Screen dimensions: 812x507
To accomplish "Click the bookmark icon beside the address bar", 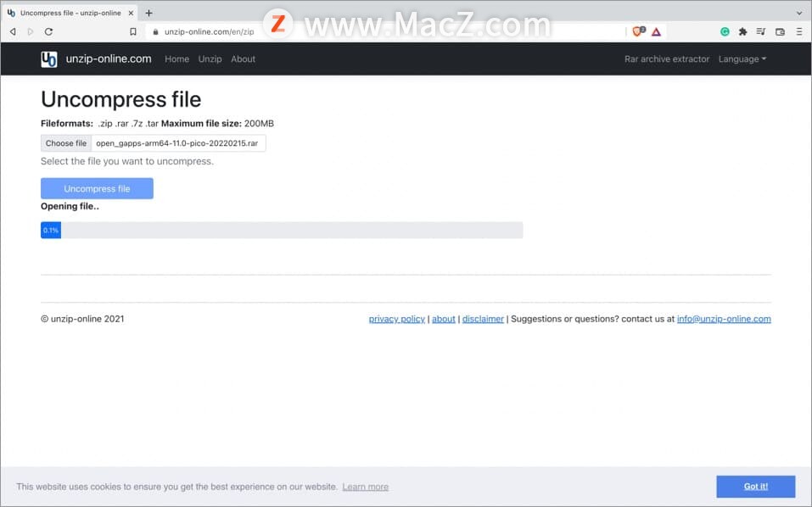I will (133, 31).
